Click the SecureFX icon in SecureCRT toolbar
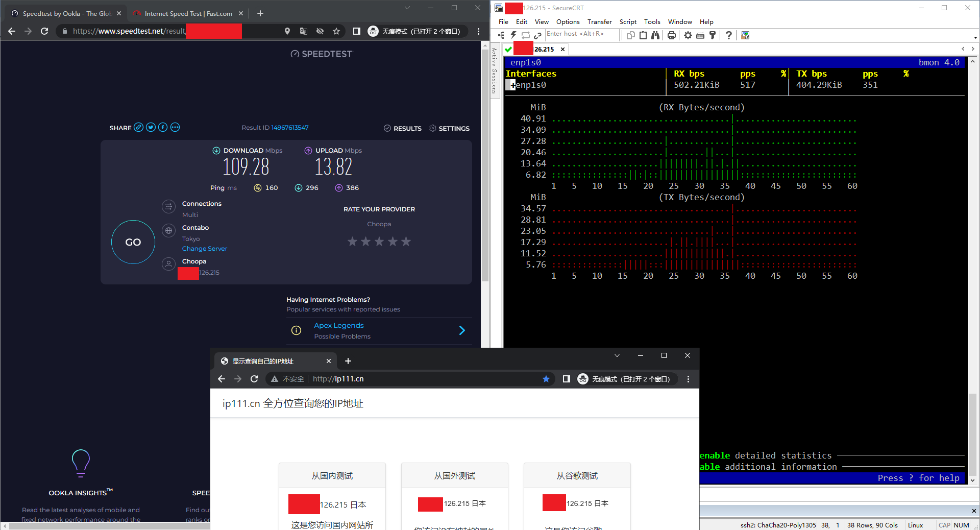The width and height of the screenshot is (980, 530). point(745,35)
